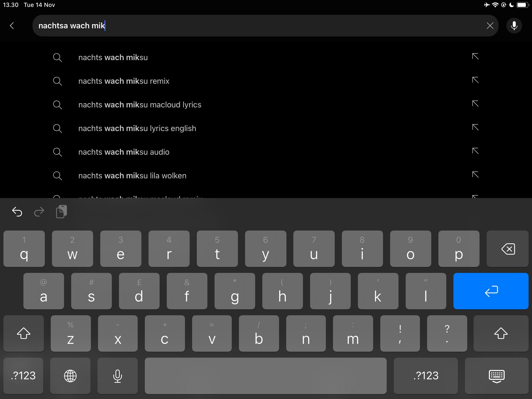Image resolution: width=532 pixels, height=399 pixels.
Task: Tap the backspace key
Action: coord(508,249)
